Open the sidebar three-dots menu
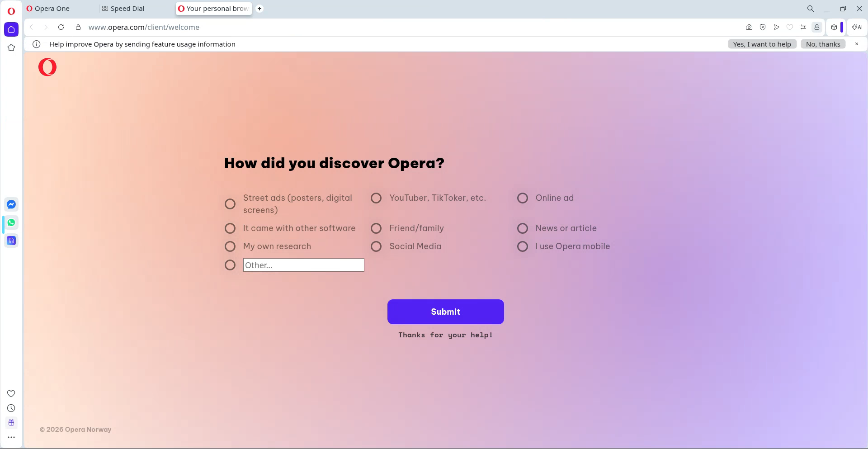Screen dimensions: 868x449 pyautogui.click(x=11, y=437)
